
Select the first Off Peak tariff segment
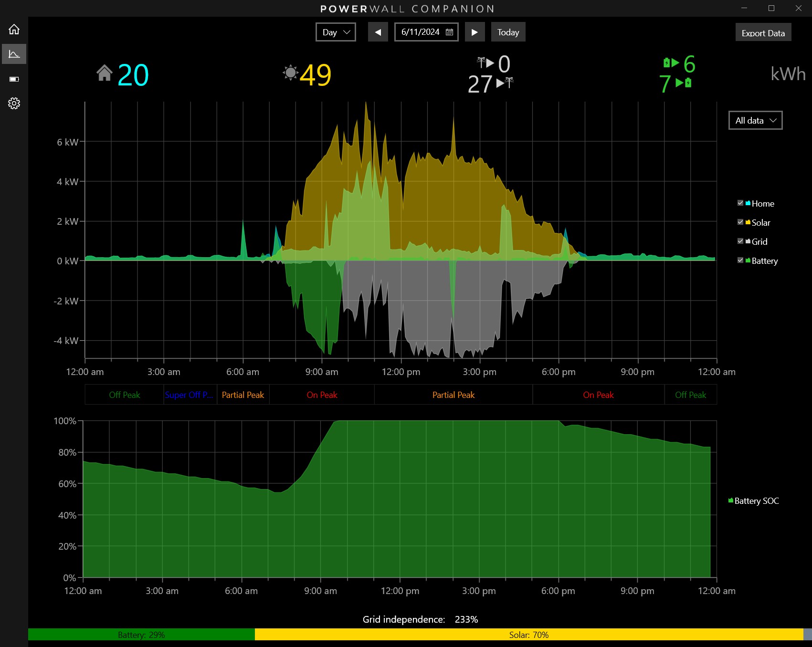125,395
